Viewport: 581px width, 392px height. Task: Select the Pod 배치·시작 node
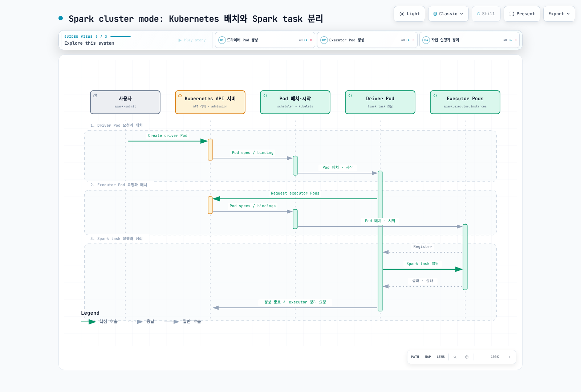tap(295, 102)
